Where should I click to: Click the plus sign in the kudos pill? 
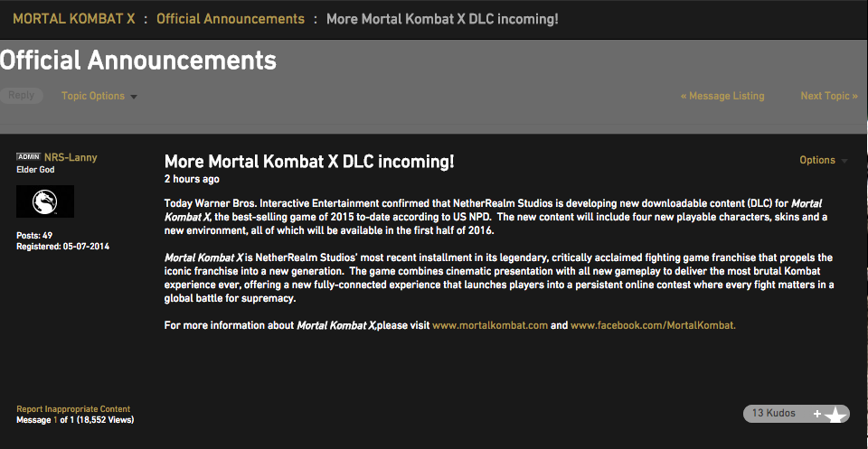click(x=817, y=414)
